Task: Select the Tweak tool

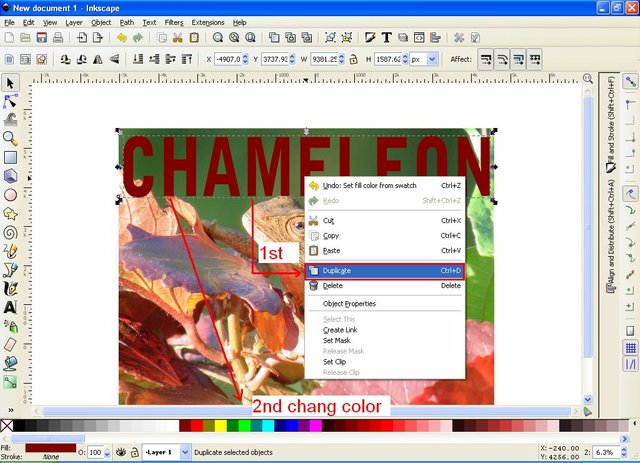Action: coord(10,119)
